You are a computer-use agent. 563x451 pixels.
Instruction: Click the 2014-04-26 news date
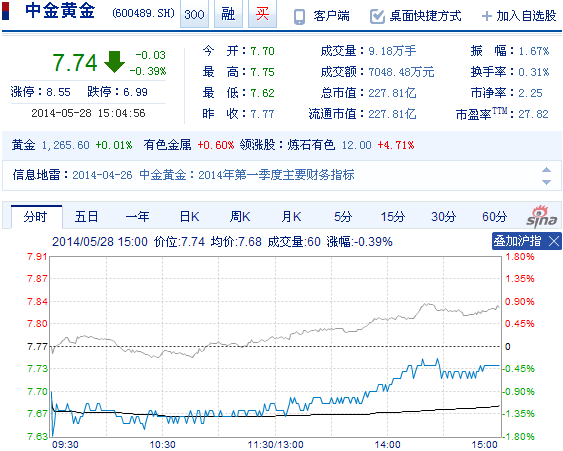click(x=102, y=175)
